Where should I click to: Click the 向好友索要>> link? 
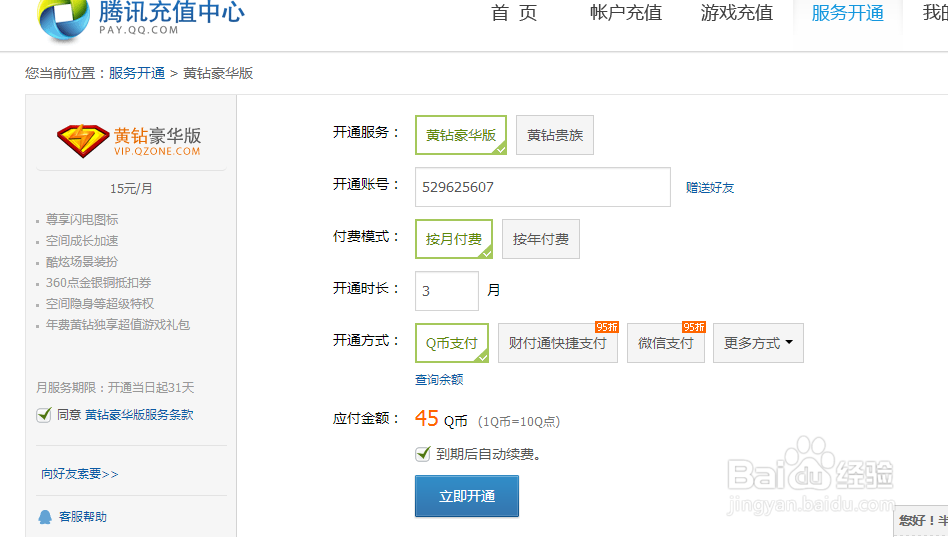pos(80,474)
